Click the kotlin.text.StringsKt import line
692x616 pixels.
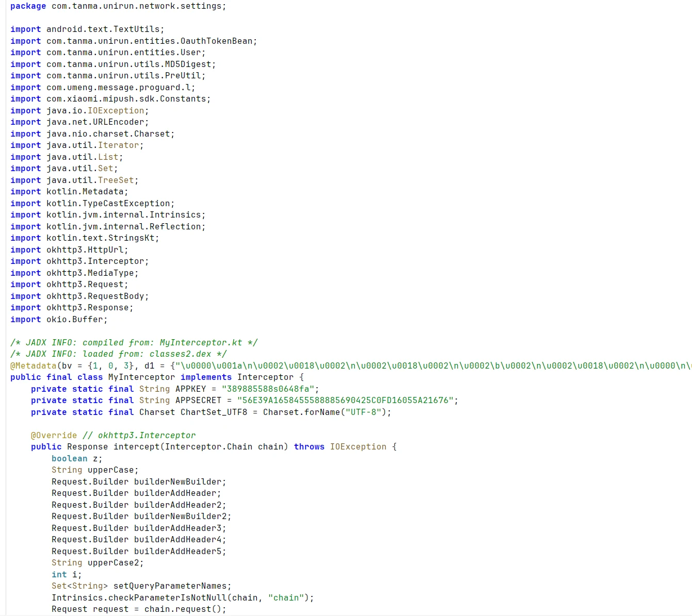[x=85, y=238]
